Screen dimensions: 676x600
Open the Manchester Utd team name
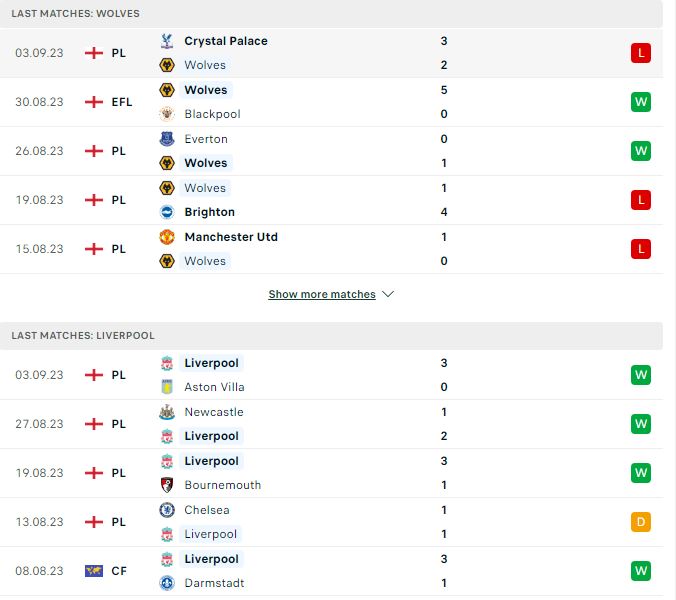[x=231, y=237]
